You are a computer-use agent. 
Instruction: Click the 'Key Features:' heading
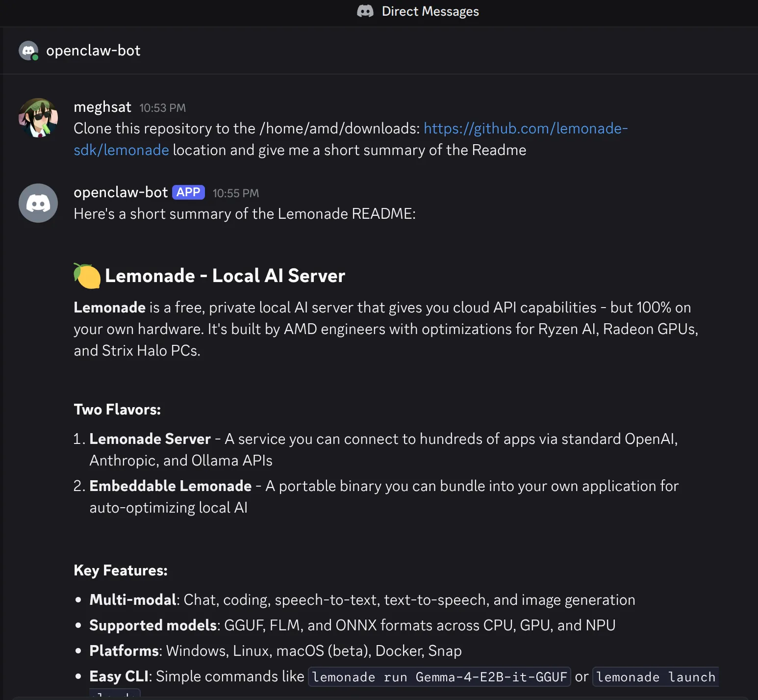121,570
